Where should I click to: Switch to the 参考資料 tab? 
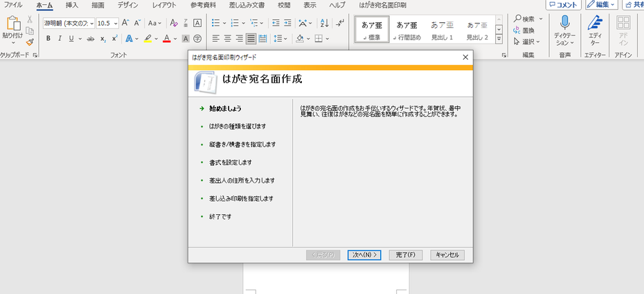point(203,6)
